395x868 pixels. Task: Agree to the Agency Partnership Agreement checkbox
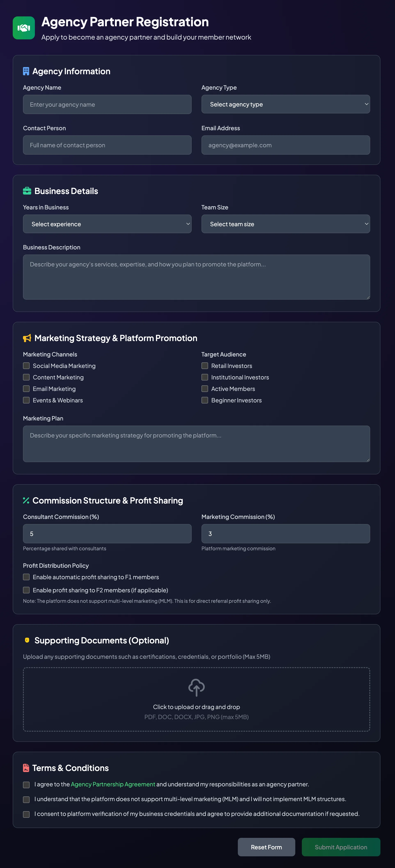tap(26, 785)
